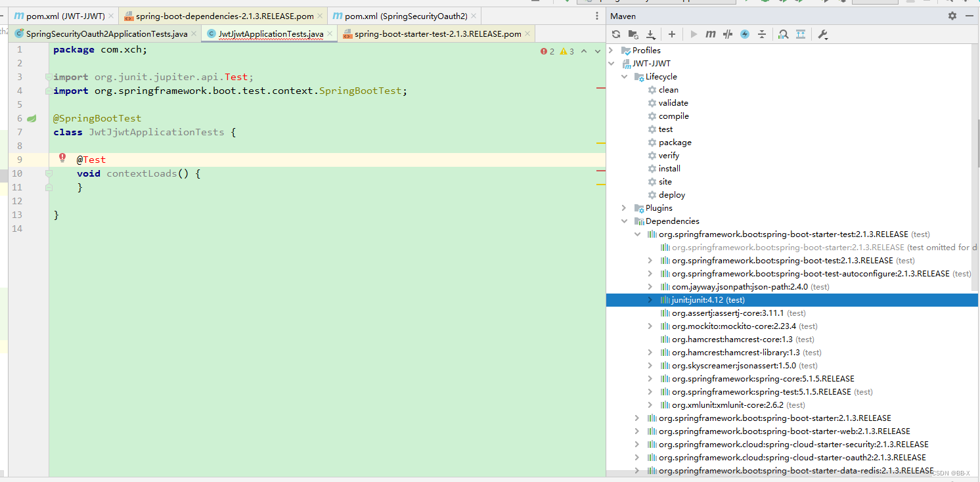Close SpringSecurityOauth2ApplicationTests.java tab

(x=194, y=33)
